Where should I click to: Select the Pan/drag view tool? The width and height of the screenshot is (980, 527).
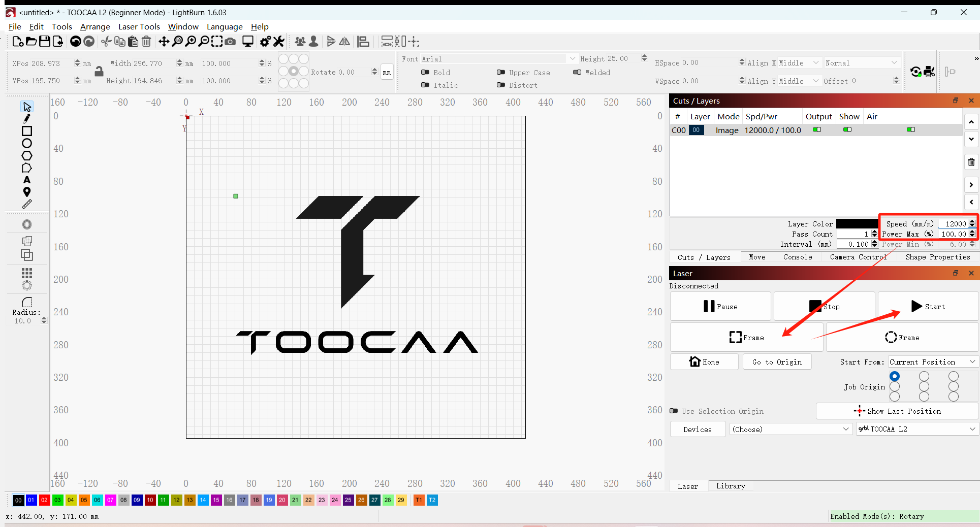pyautogui.click(x=164, y=42)
